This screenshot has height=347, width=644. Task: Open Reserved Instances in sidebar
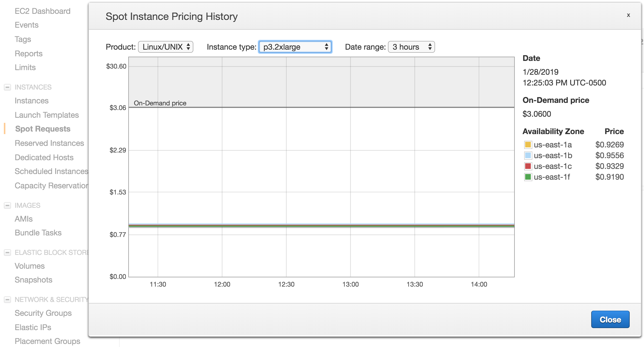49,143
